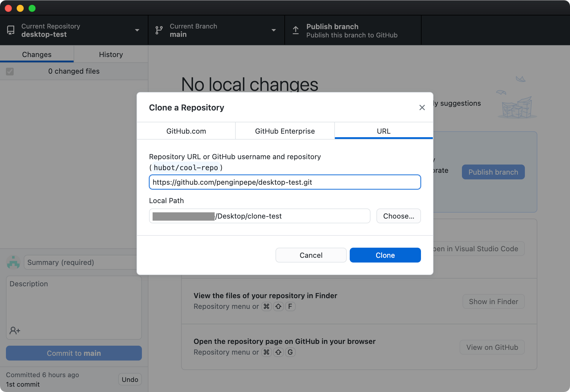Click Open in Visual Studio Code button
This screenshot has height=392, width=570.
tap(479, 249)
